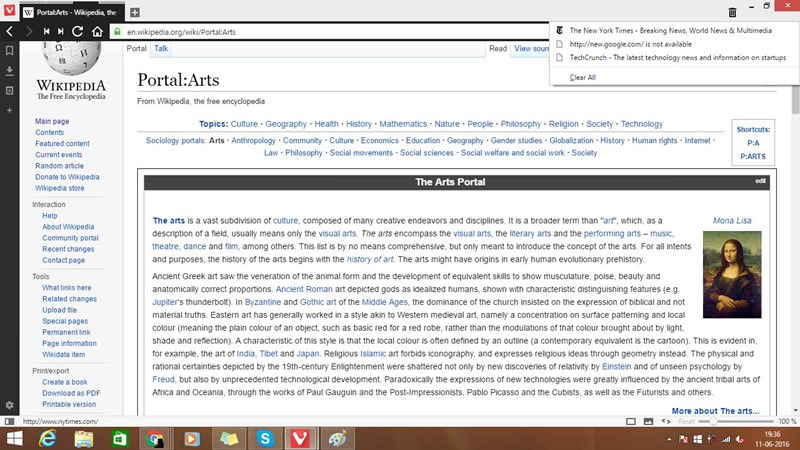
Task: Reload the current page
Action: (78, 32)
